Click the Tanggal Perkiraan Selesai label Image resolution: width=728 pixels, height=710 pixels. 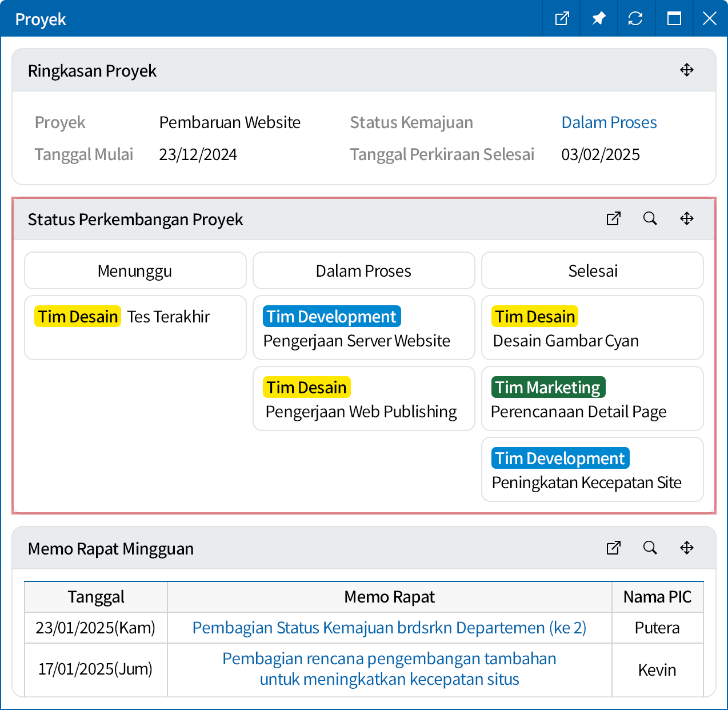(x=442, y=154)
